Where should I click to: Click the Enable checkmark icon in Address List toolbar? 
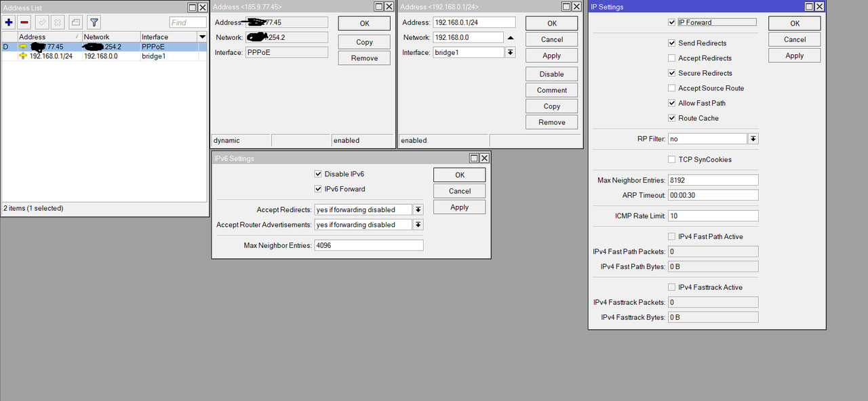pyautogui.click(x=42, y=22)
